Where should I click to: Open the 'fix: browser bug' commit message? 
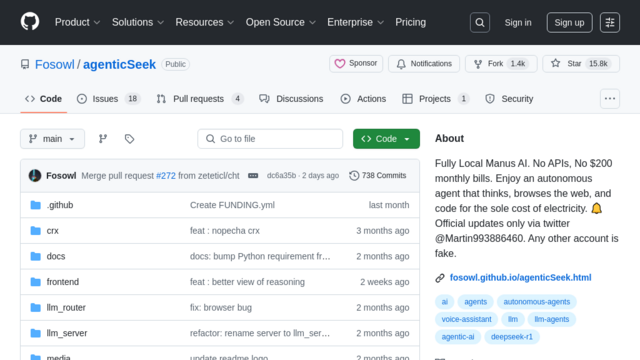click(221, 308)
